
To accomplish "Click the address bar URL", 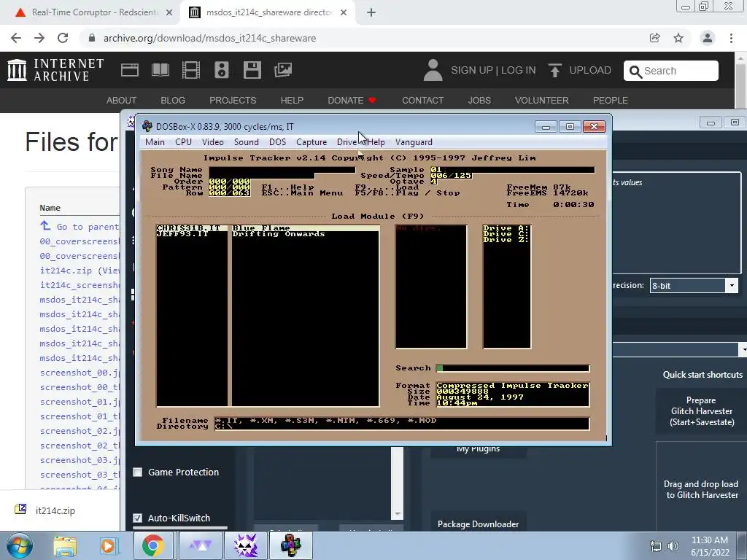I will point(209,38).
